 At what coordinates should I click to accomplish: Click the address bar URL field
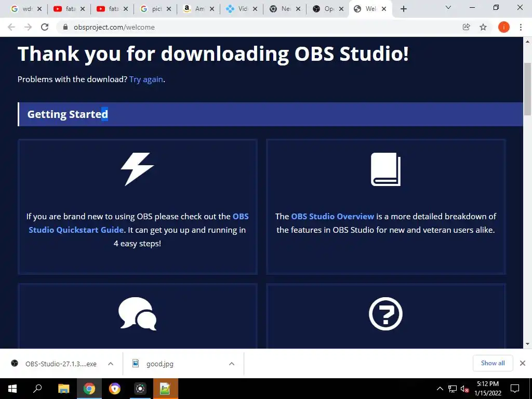tap(258, 27)
